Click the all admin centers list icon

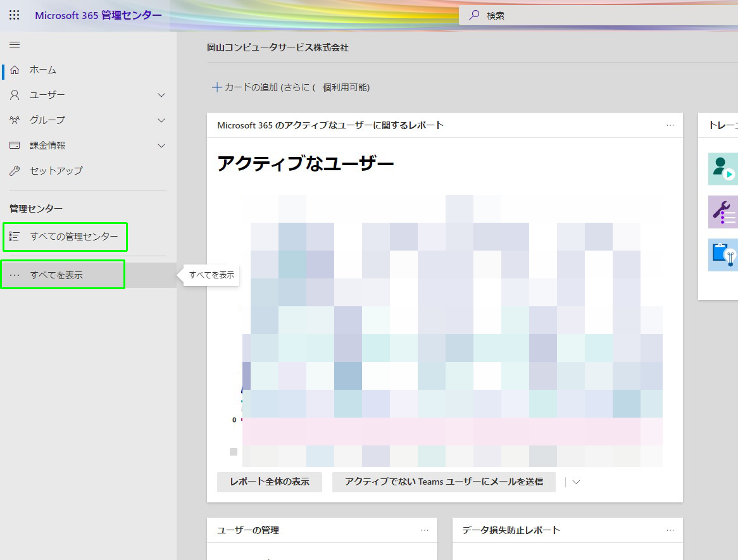15,236
